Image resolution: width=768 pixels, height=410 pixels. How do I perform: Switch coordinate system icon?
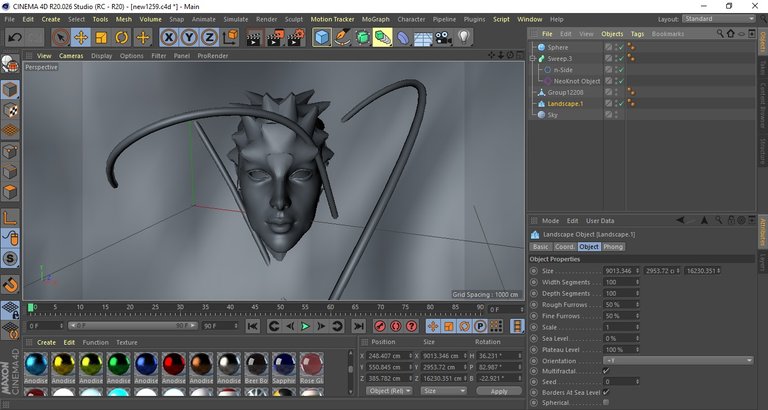[230, 37]
